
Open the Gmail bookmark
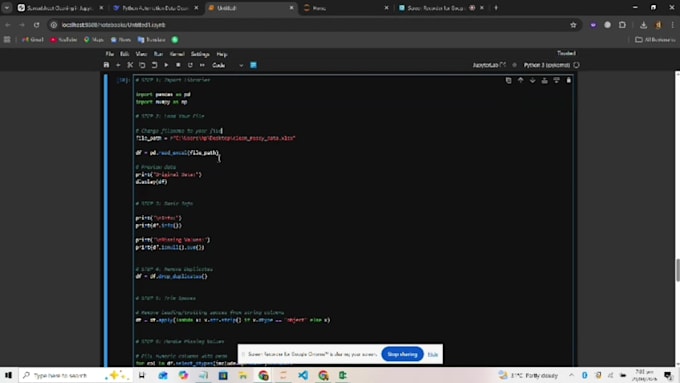click(x=33, y=39)
